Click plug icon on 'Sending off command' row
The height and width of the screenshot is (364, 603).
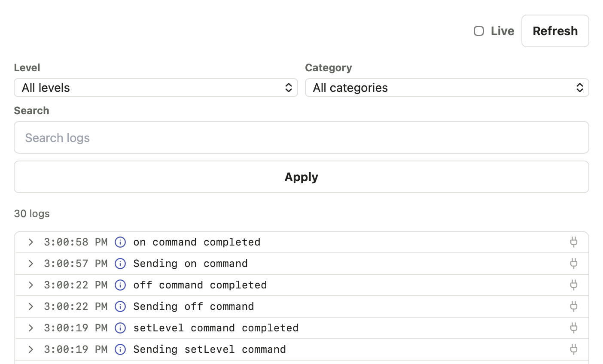point(574,306)
